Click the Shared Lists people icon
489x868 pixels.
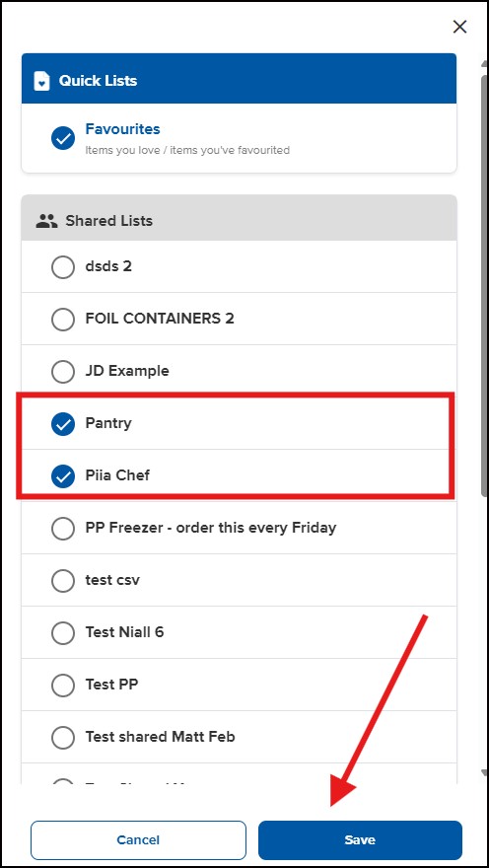pyautogui.click(x=46, y=221)
